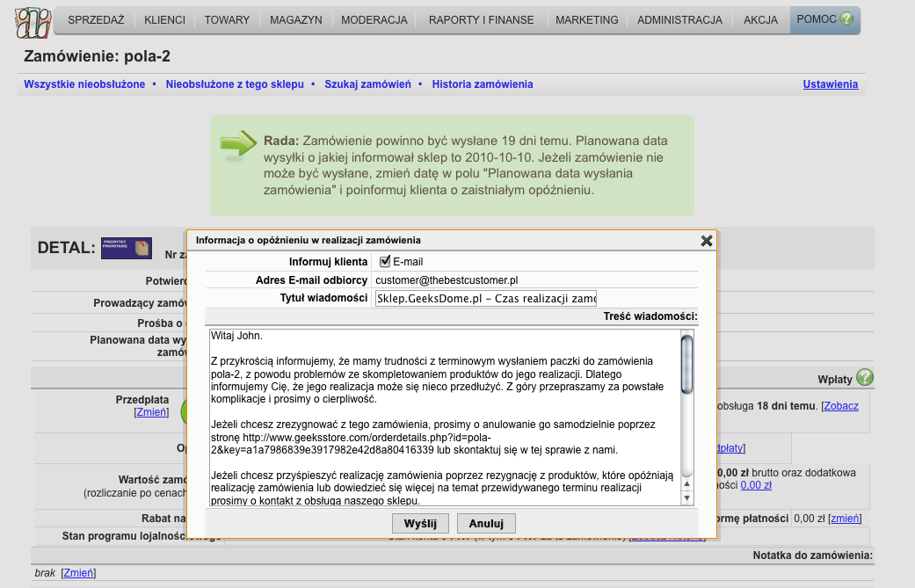Click the message scrollbar up arrow

686,483
